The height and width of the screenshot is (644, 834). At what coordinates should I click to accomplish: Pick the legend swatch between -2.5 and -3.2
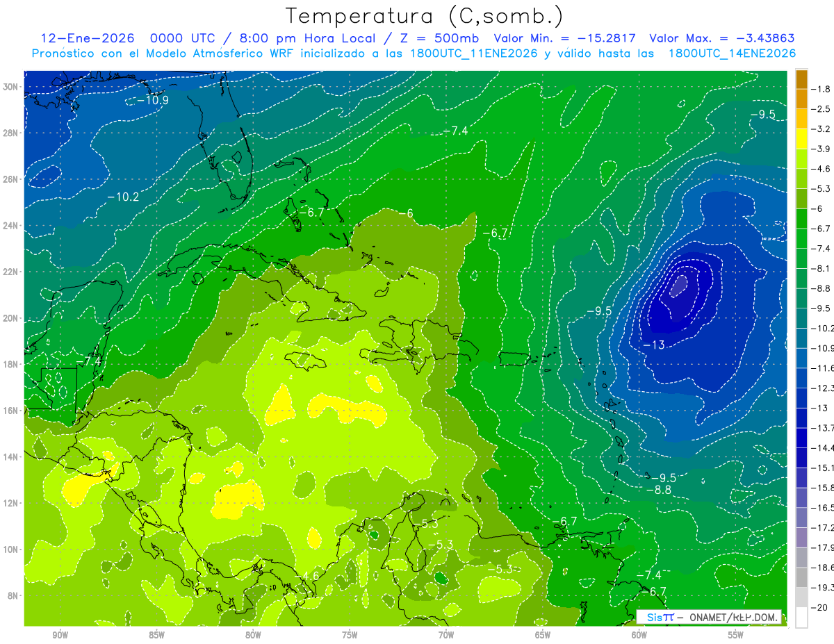[801, 119]
